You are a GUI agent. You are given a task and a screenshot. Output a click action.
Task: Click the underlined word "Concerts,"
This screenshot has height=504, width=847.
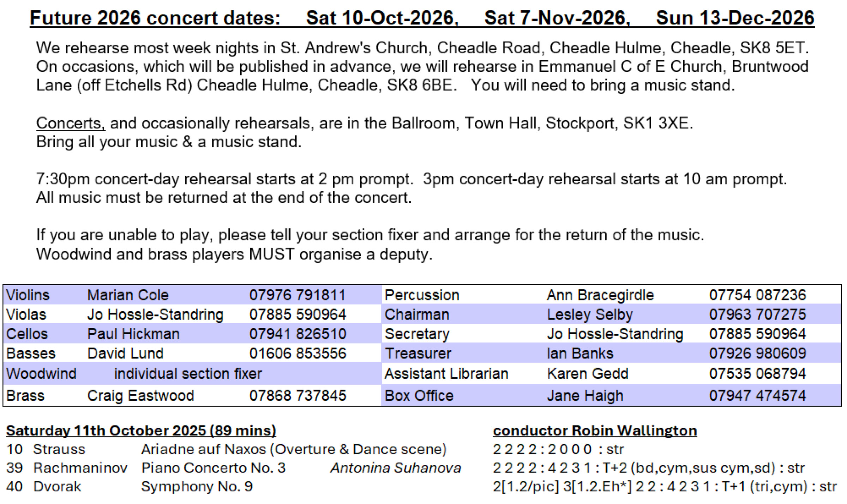71,124
